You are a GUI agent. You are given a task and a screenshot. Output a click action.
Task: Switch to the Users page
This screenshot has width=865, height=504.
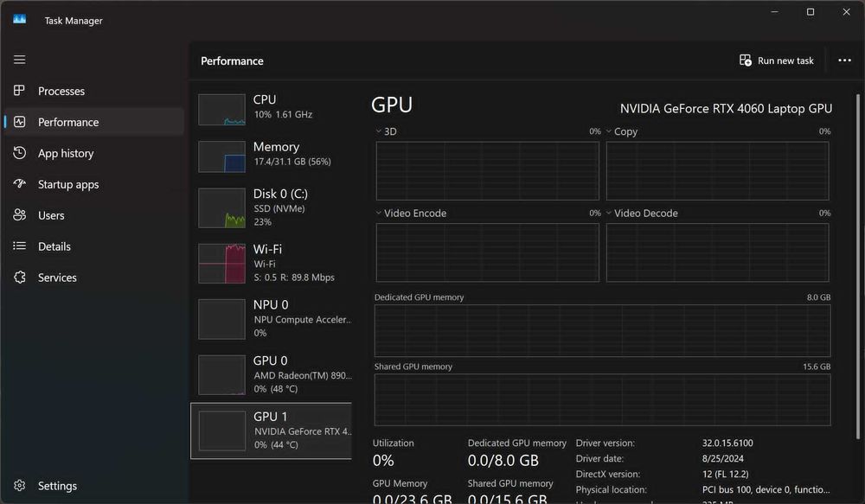tap(94, 215)
